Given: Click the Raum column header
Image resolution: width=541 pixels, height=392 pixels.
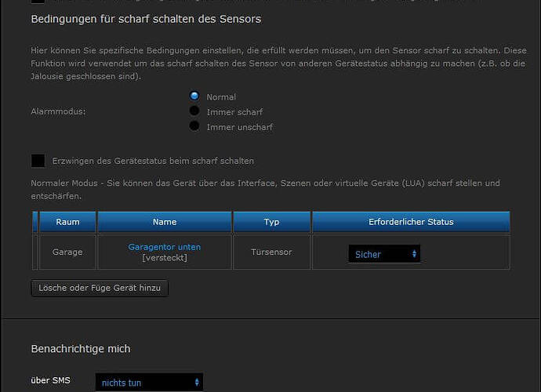Looking at the screenshot, I should tap(67, 222).
